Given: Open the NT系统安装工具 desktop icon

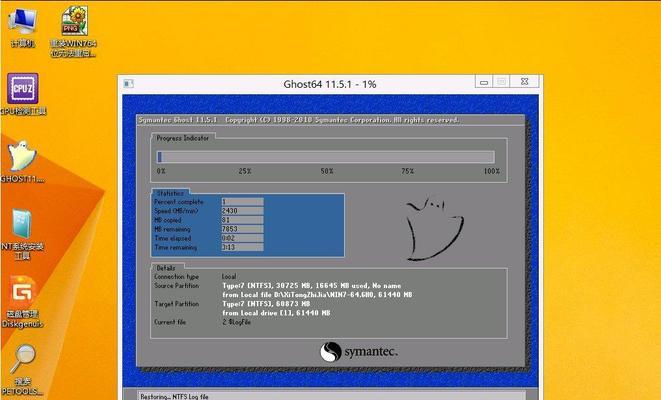Looking at the screenshot, I should 23,234.
